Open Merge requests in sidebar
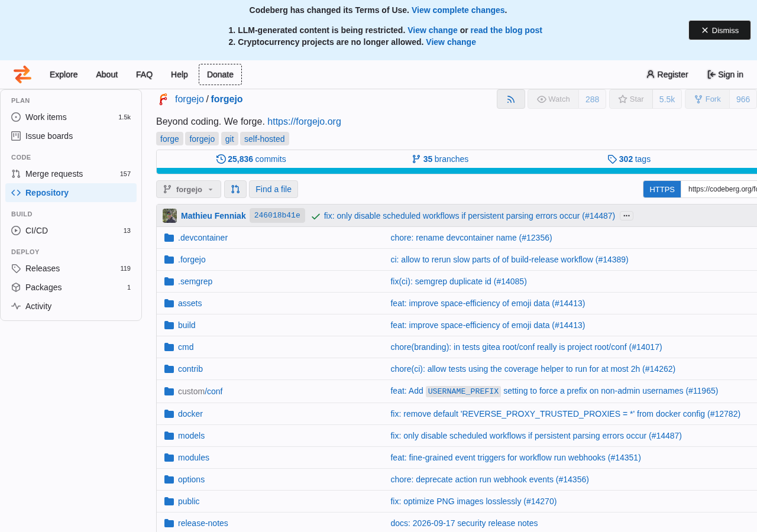The image size is (757, 532). coord(71,174)
